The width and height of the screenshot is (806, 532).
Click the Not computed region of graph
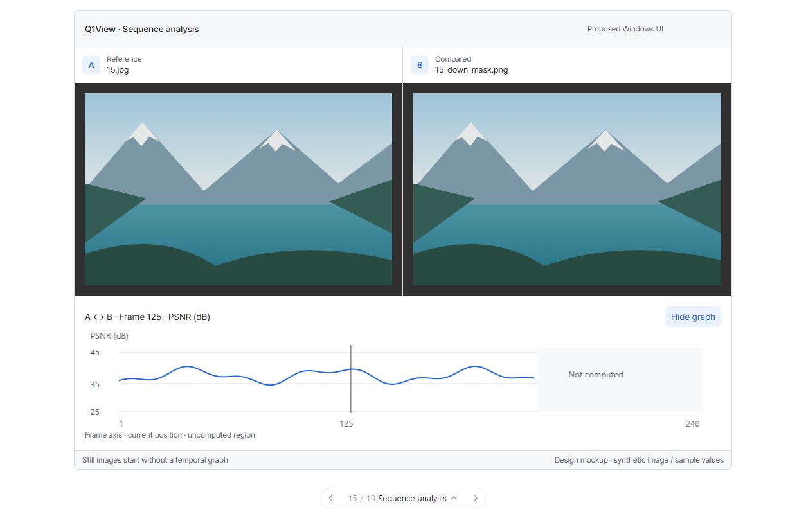[620, 379]
